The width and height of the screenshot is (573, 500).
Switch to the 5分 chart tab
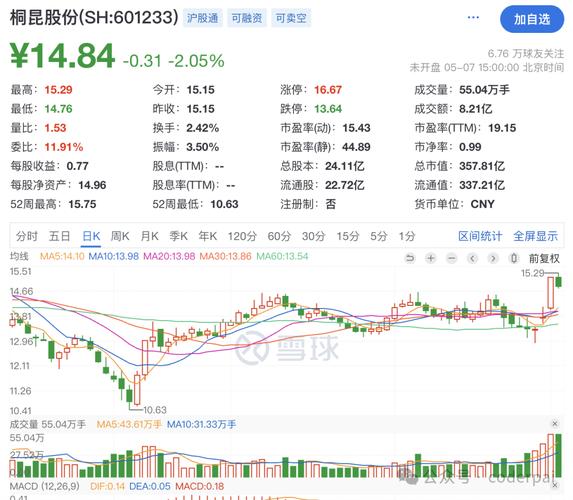click(x=379, y=236)
